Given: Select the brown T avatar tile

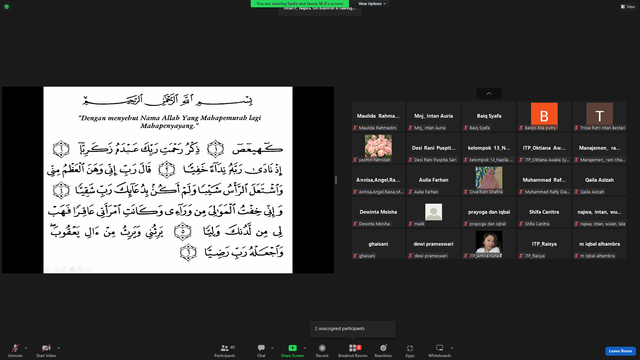Looking at the screenshot, I should click(x=600, y=116).
